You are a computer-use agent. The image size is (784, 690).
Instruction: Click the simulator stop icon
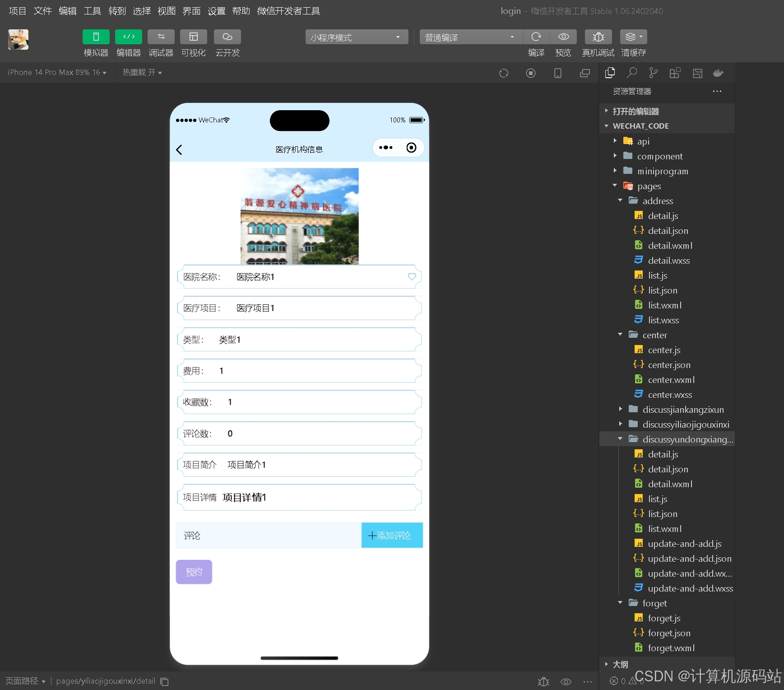[531, 73]
